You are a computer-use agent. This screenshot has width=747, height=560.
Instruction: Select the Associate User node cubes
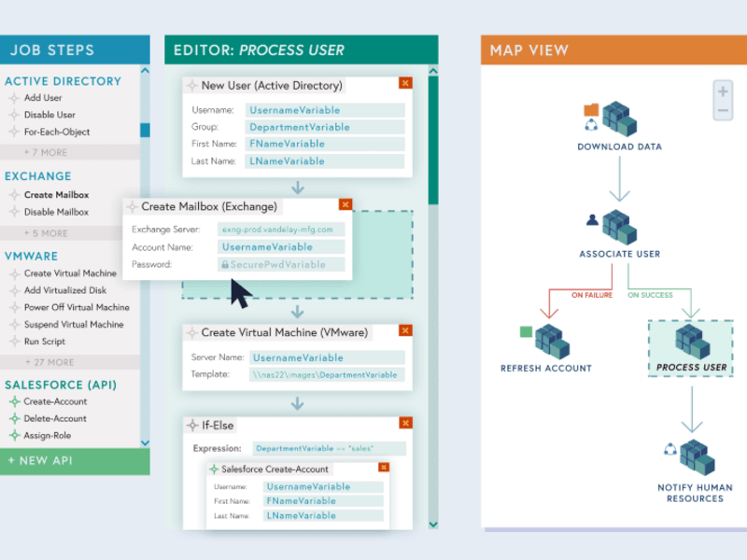(619, 227)
